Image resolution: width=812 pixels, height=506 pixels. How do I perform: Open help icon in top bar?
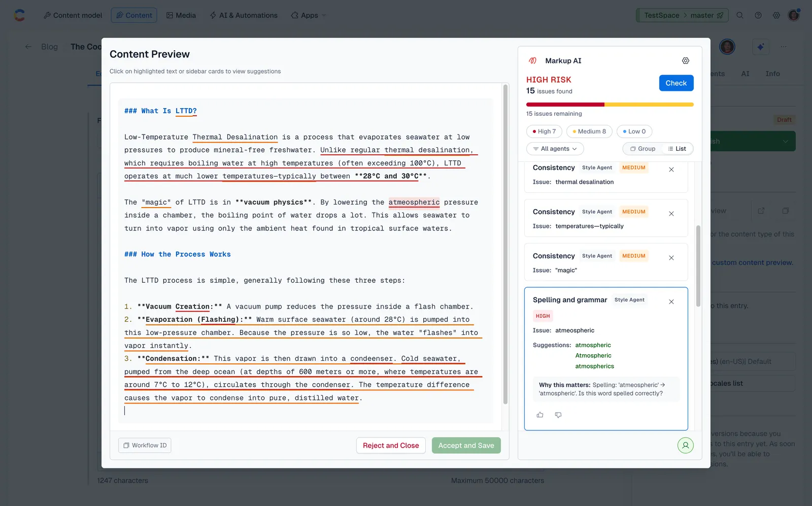tap(758, 15)
